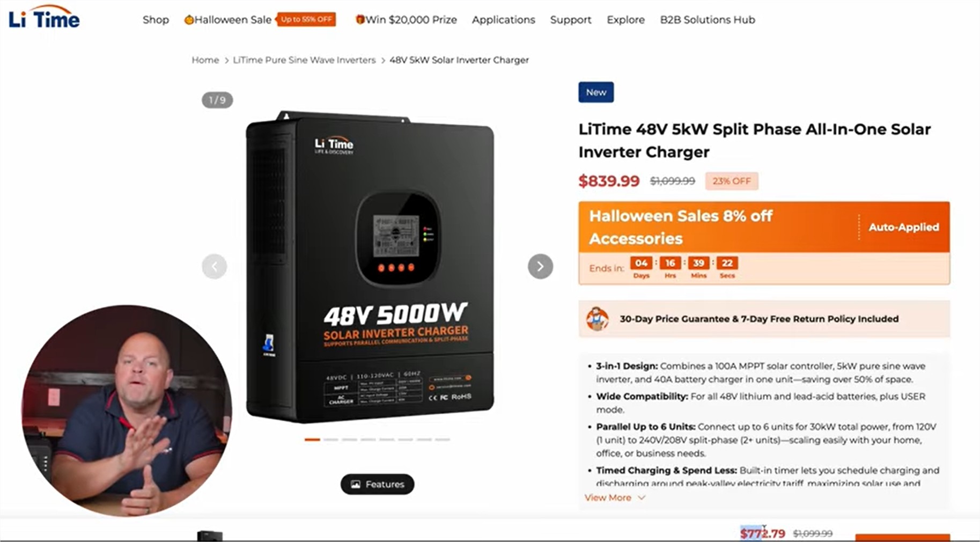Go to previous product image arrow
The image size is (980, 542).
pyautogui.click(x=215, y=266)
